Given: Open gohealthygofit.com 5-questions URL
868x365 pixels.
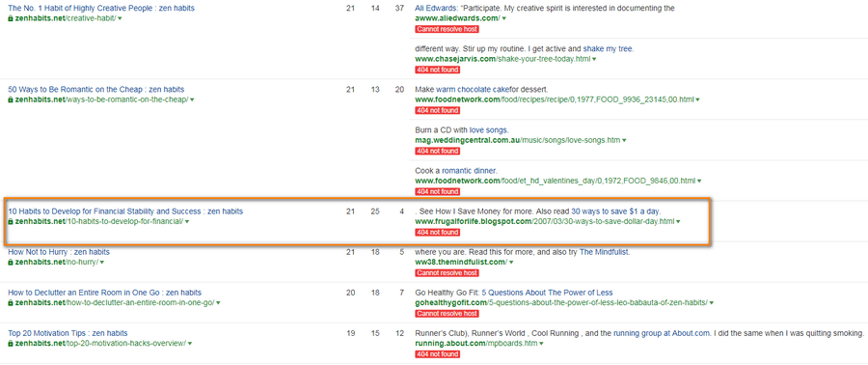Looking at the screenshot, I should coord(561,303).
